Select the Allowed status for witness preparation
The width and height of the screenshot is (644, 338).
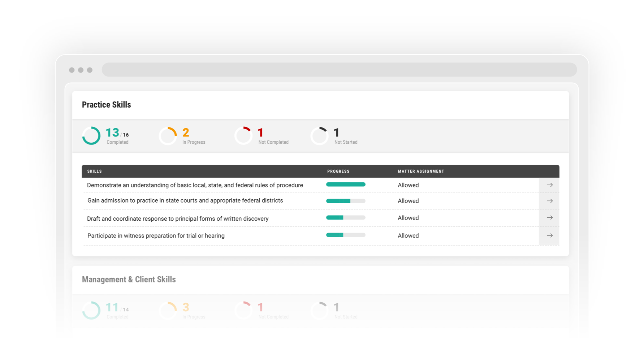click(x=408, y=235)
